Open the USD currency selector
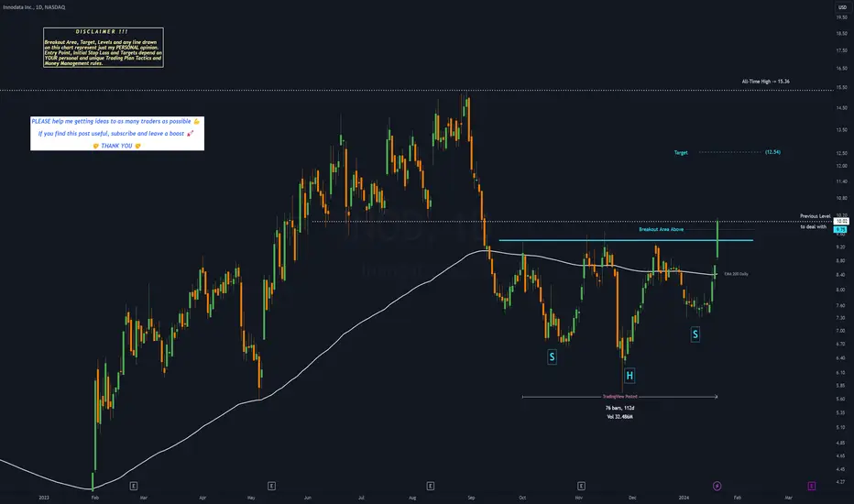 pos(842,7)
